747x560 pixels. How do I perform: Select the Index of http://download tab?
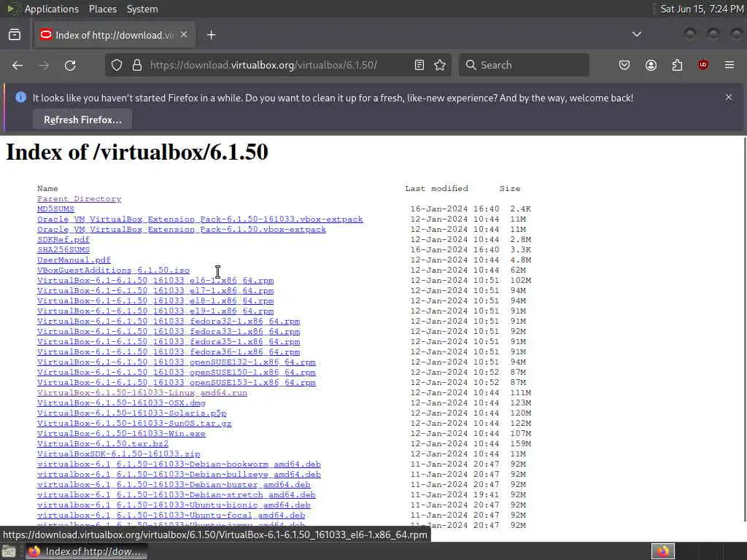[x=115, y=35]
